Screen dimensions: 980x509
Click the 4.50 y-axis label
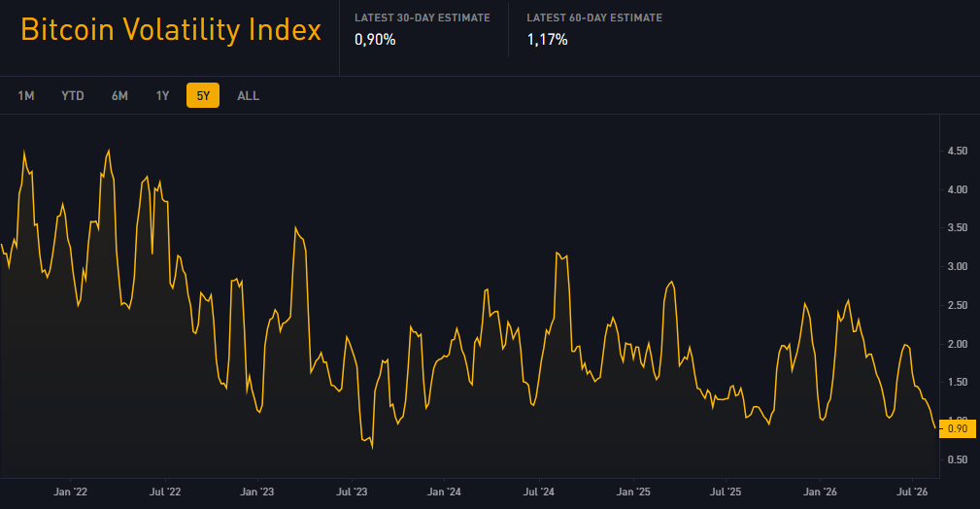[x=958, y=151]
